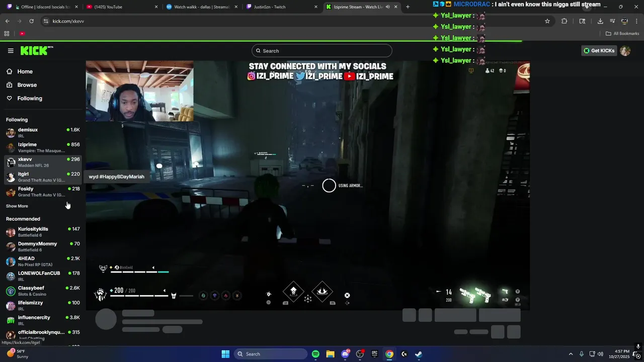
Task: Open Spotify from taskbar
Action: point(315,354)
